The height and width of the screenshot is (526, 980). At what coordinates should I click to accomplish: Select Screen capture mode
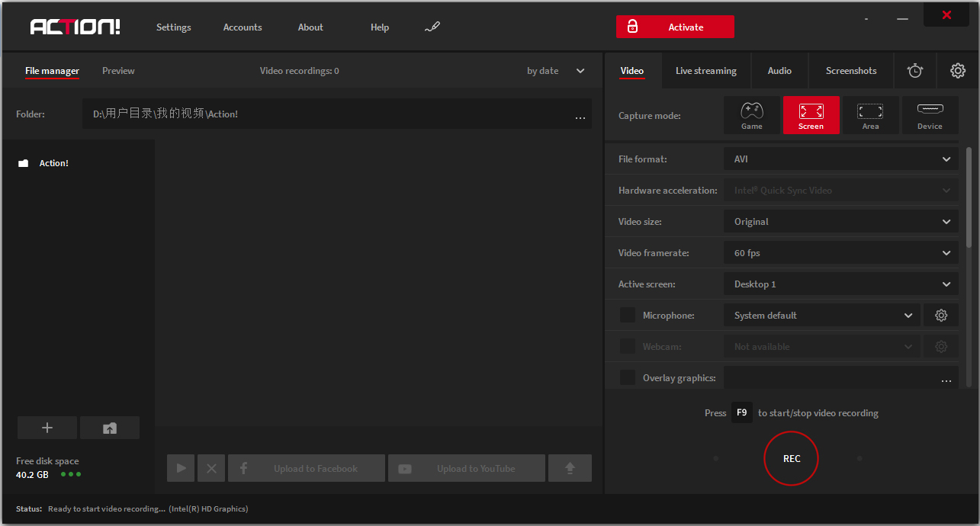tap(811, 115)
